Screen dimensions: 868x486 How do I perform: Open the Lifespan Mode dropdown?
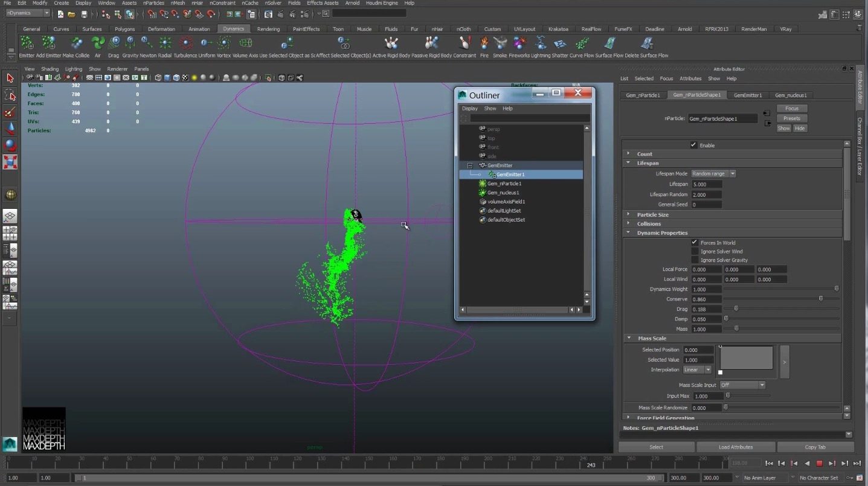[x=713, y=173]
